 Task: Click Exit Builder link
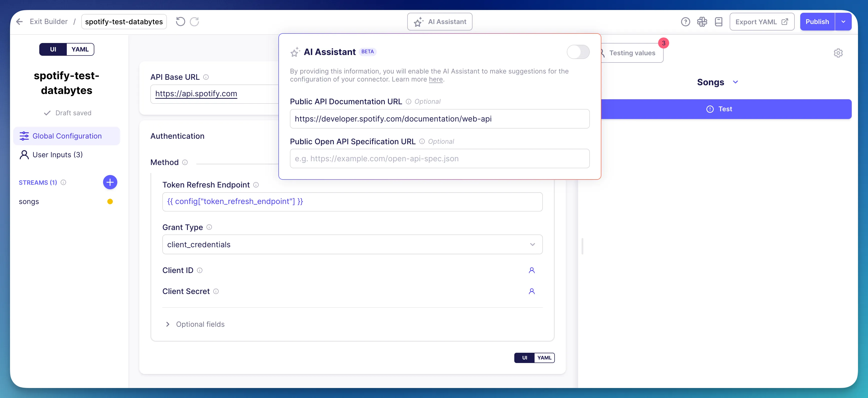point(49,22)
